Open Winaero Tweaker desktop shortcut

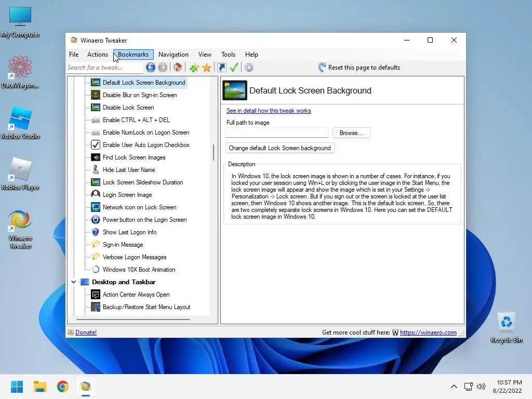click(20, 229)
